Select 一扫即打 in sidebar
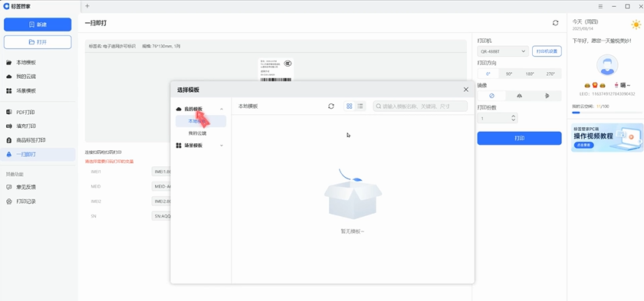The height and width of the screenshot is (301, 644). tap(38, 154)
